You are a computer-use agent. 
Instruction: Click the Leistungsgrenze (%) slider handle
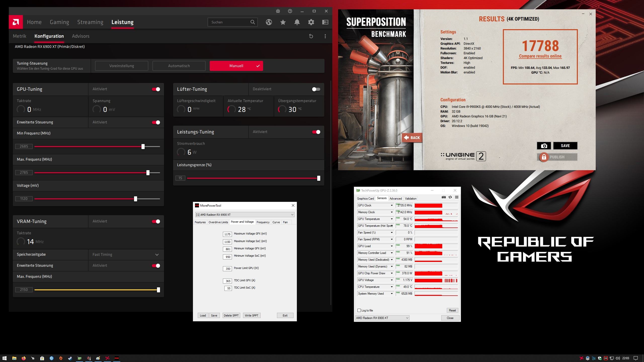tap(319, 178)
